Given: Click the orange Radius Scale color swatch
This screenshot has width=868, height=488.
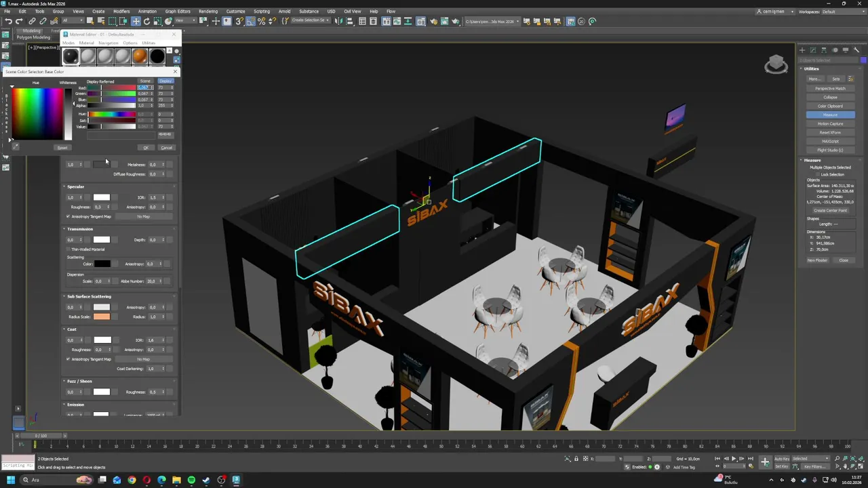Looking at the screenshot, I should (101, 317).
